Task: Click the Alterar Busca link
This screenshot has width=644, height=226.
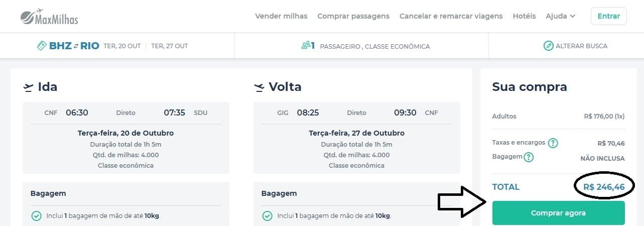Action: pos(575,46)
